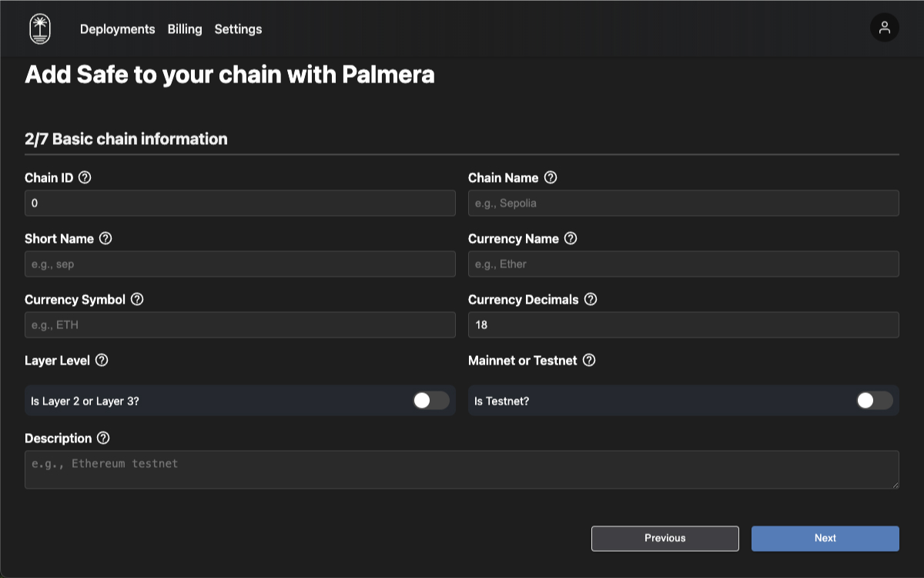Click the Previous button
Screen dimensions: 924x578
pos(665,538)
